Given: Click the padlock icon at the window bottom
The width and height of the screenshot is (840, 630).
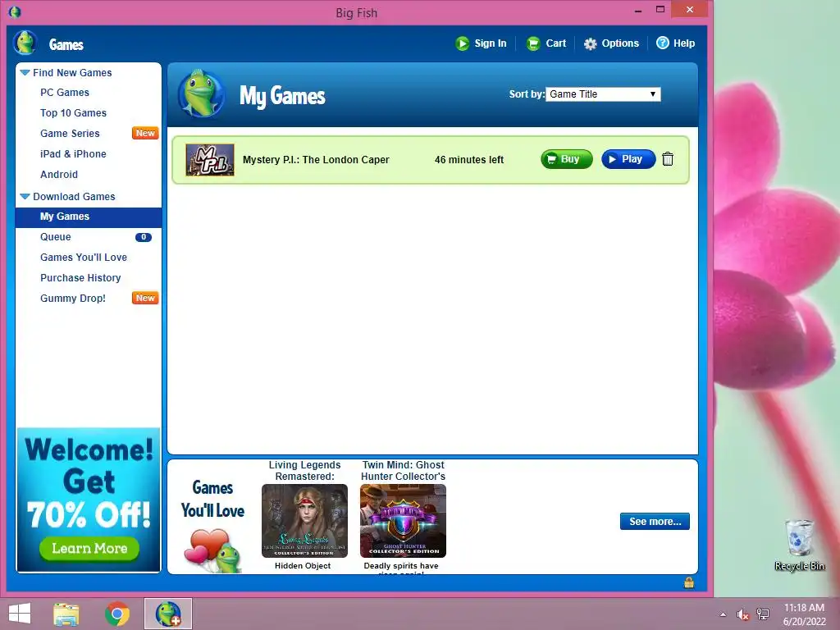Looking at the screenshot, I should (689, 582).
